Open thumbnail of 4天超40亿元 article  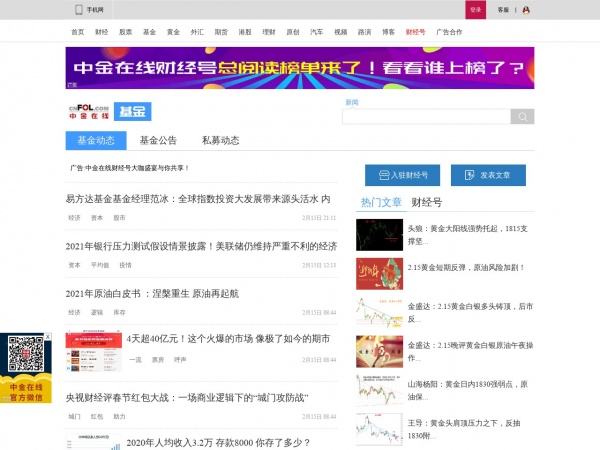(x=94, y=352)
